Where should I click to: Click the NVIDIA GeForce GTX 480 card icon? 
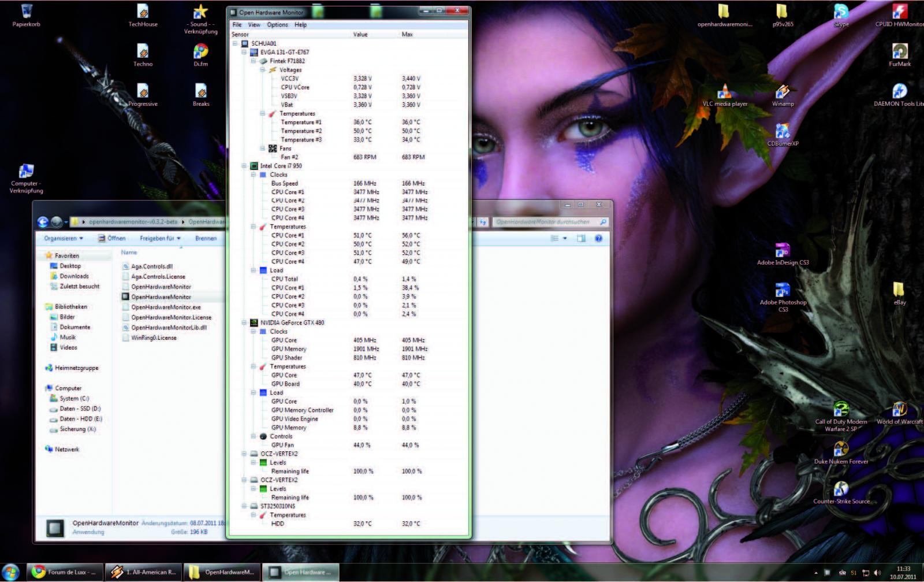pyautogui.click(x=254, y=322)
